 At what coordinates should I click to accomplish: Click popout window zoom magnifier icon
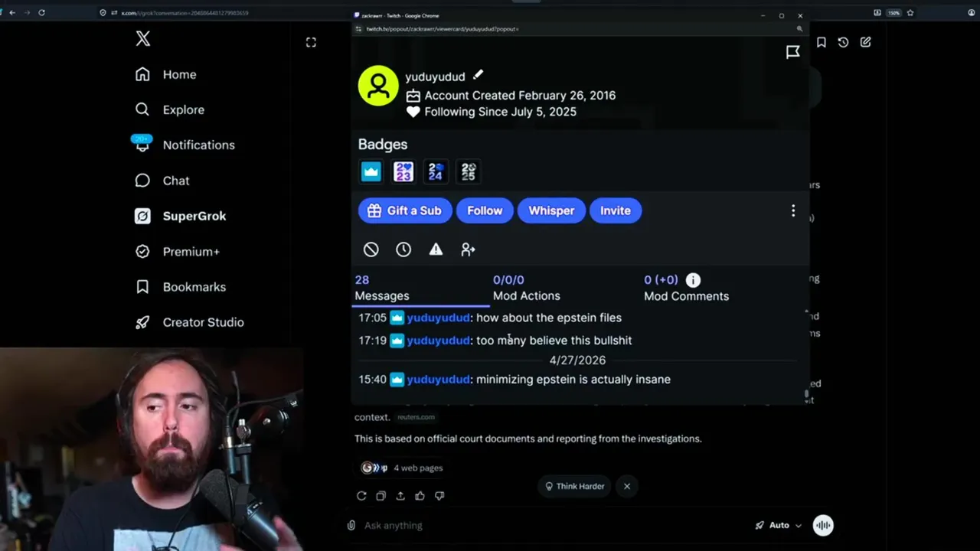tap(799, 29)
